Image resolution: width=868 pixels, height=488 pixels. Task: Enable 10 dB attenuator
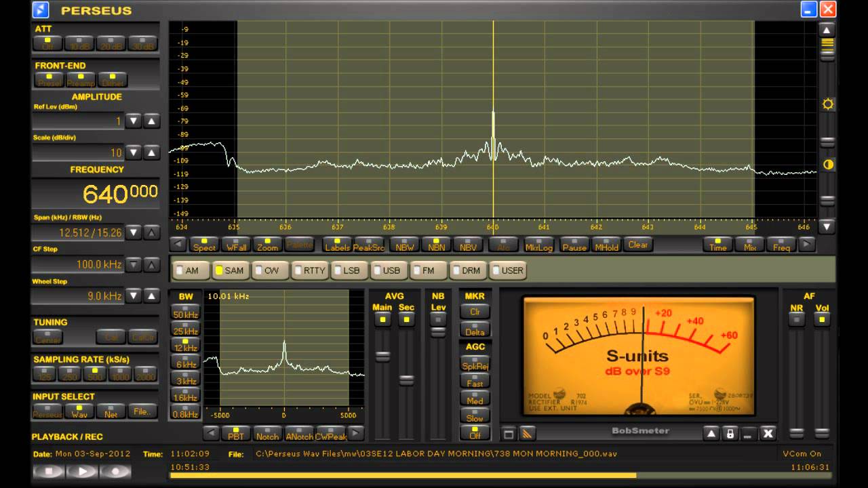point(79,43)
